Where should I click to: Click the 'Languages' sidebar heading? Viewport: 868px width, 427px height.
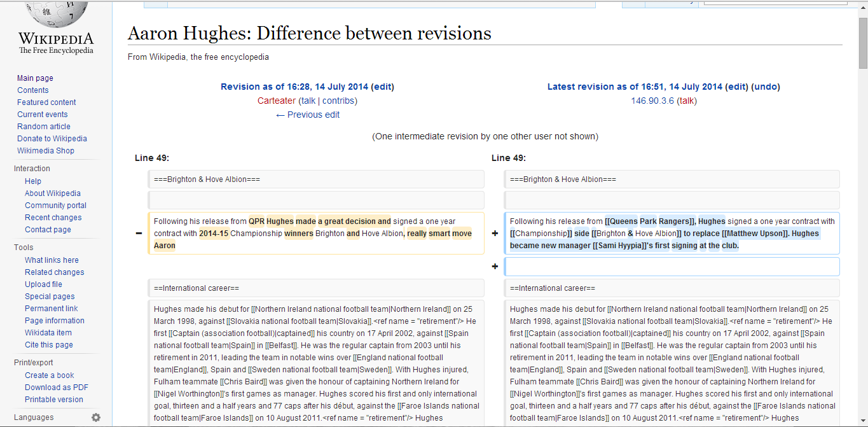coord(34,417)
